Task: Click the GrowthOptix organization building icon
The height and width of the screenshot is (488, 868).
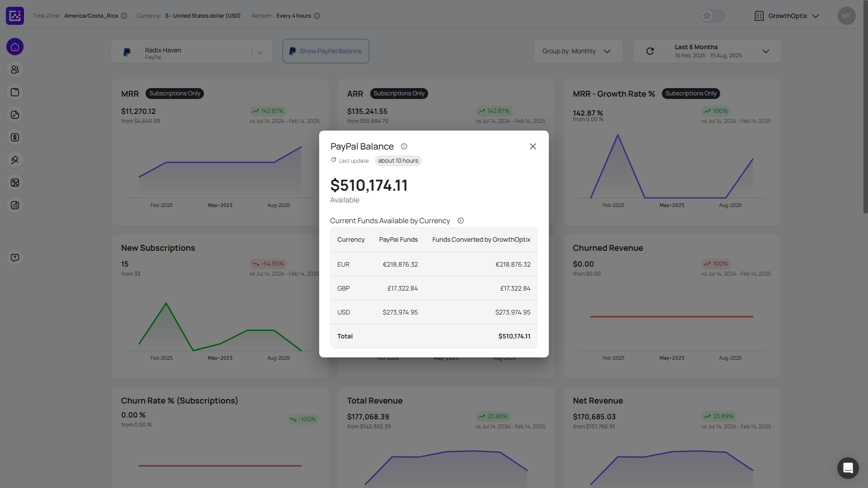Action: pyautogui.click(x=759, y=16)
